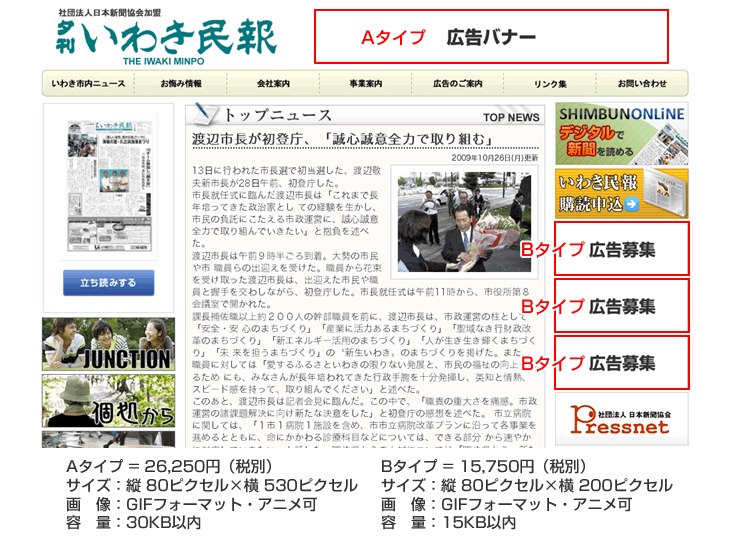Open the お悔み情報 menu item
Viewport: 735px width, 540px height.
tap(181, 84)
